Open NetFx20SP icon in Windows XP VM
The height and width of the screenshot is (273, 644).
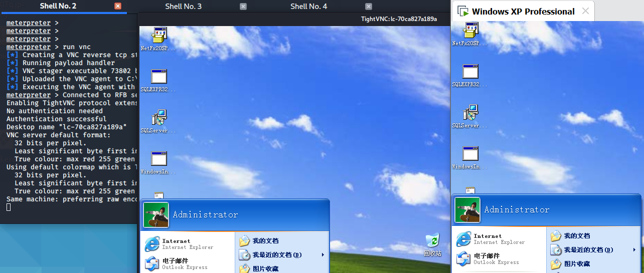point(470,34)
